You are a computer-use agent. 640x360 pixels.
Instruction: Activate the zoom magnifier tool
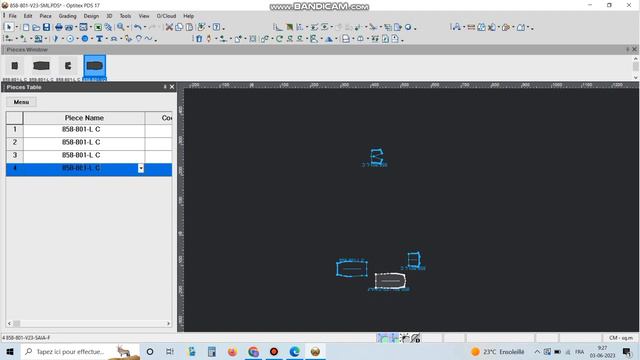(x=121, y=27)
